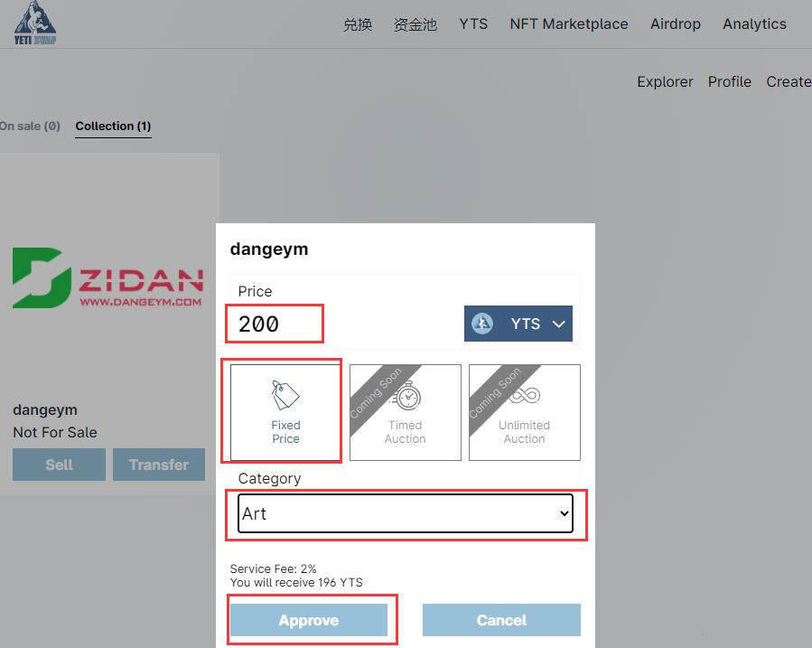Click the Sell button under dangeym
Viewport: 812px width, 648px height.
click(59, 465)
